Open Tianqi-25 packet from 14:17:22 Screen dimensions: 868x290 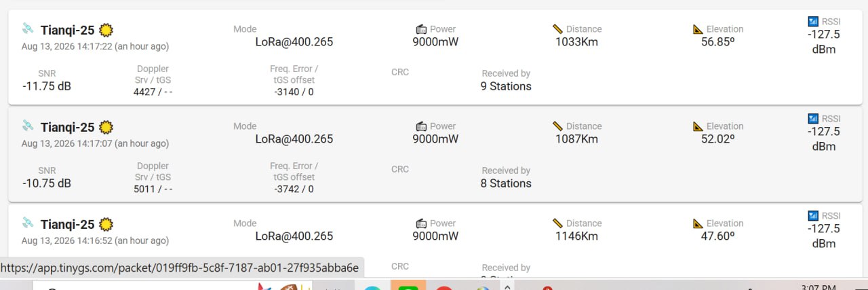435,57
